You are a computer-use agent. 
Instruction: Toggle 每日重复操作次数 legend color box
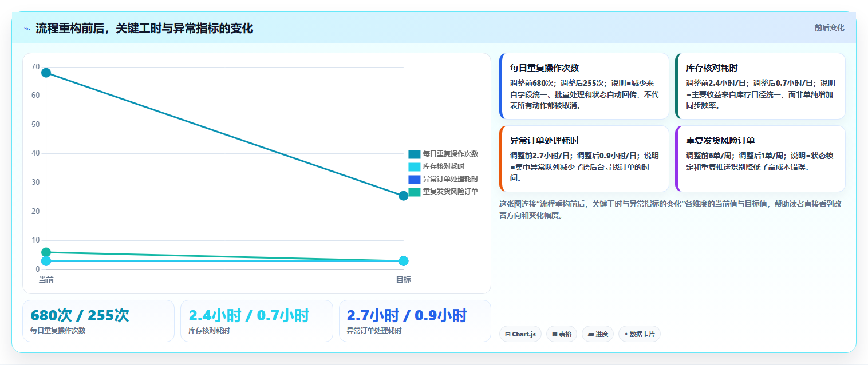pos(415,154)
